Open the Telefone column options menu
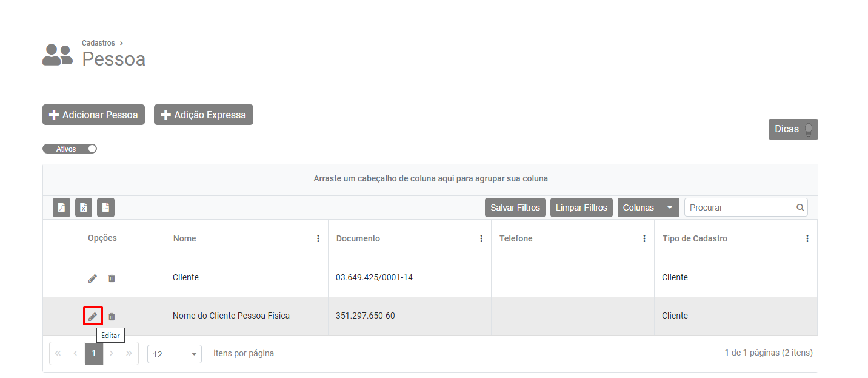 pyautogui.click(x=644, y=238)
